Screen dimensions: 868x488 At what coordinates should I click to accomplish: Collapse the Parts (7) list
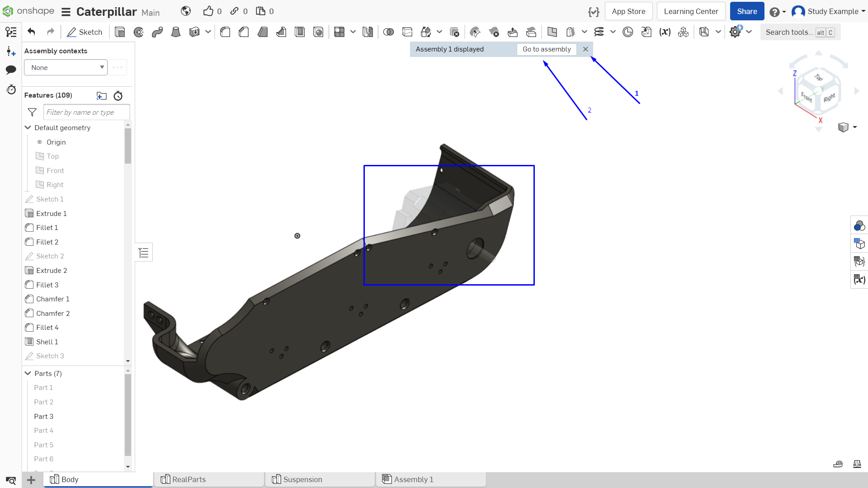(28, 373)
